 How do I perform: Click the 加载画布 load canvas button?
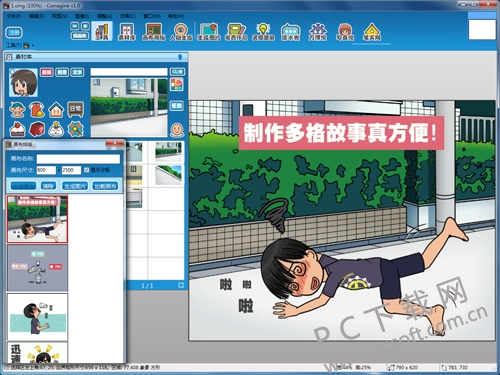(105, 186)
